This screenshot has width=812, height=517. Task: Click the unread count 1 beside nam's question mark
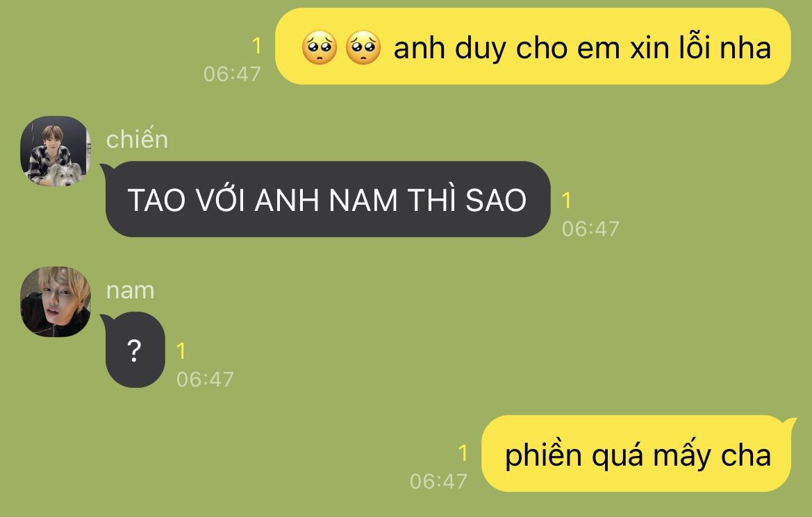pyautogui.click(x=181, y=351)
